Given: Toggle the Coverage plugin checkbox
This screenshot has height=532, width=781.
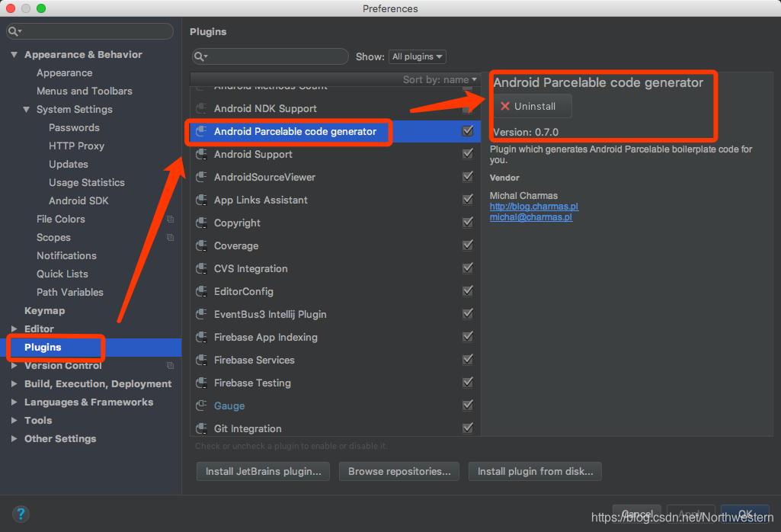Looking at the screenshot, I should (468, 245).
